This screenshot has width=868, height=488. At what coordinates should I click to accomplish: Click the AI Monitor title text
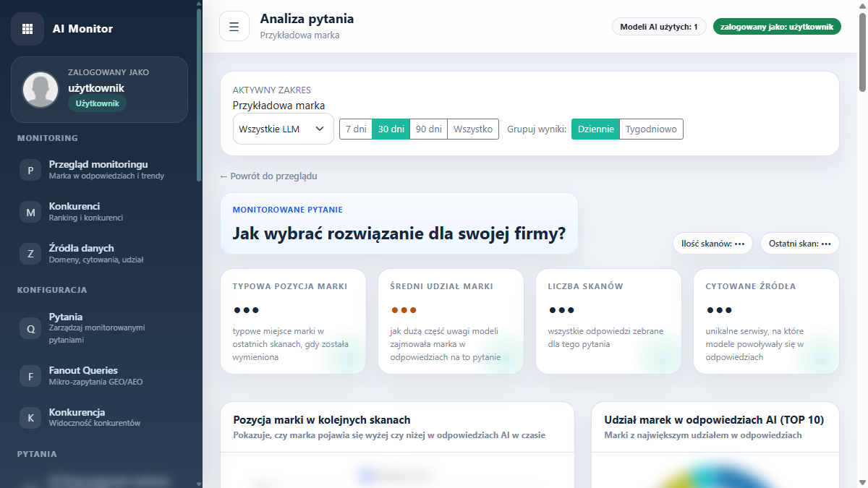[82, 29]
